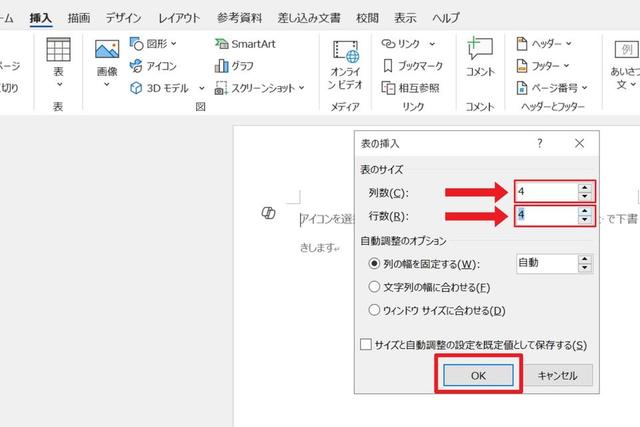The width and height of the screenshot is (640, 427).
Task: Expand the スクリーンショット dropdown arrow
Action: [x=301, y=87]
